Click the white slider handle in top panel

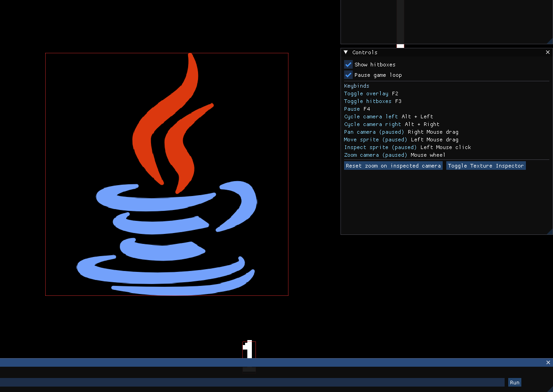pos(400,46)
